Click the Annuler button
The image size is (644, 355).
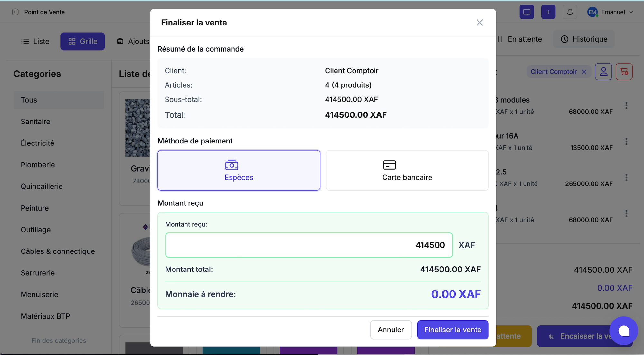tap(391, 330)
